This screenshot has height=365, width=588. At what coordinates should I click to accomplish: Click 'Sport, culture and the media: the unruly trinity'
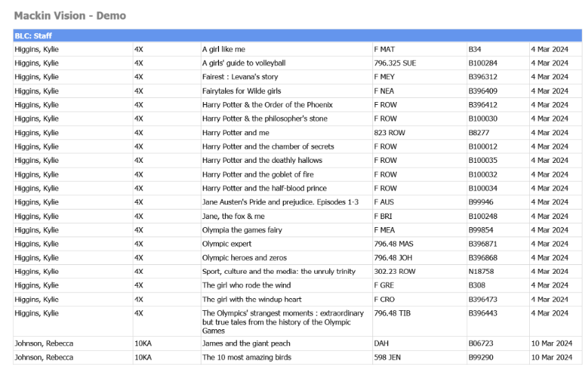click(278, 272)
